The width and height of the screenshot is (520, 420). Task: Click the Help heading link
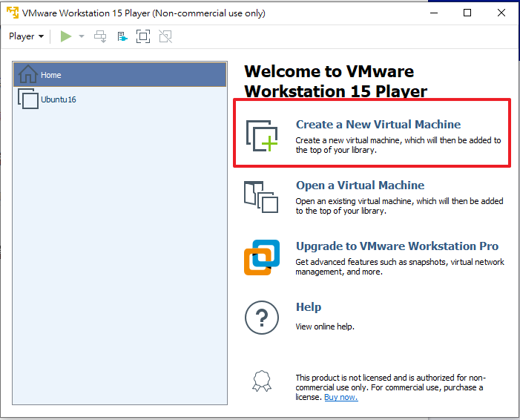click(309, 307)
